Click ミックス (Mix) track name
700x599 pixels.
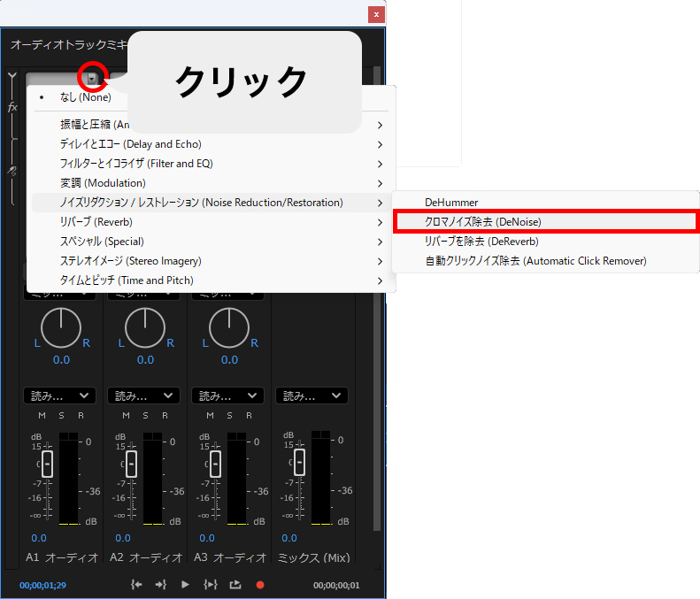tap(314, 557)
